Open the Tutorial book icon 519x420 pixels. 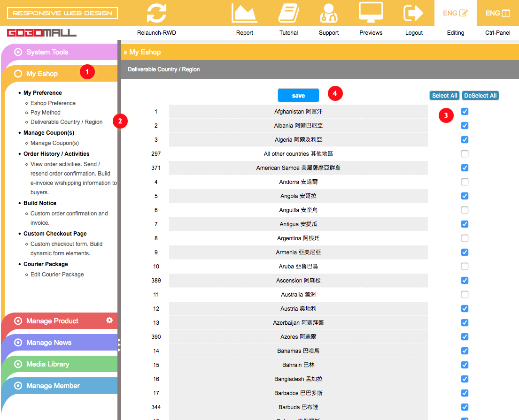(289, 13)
